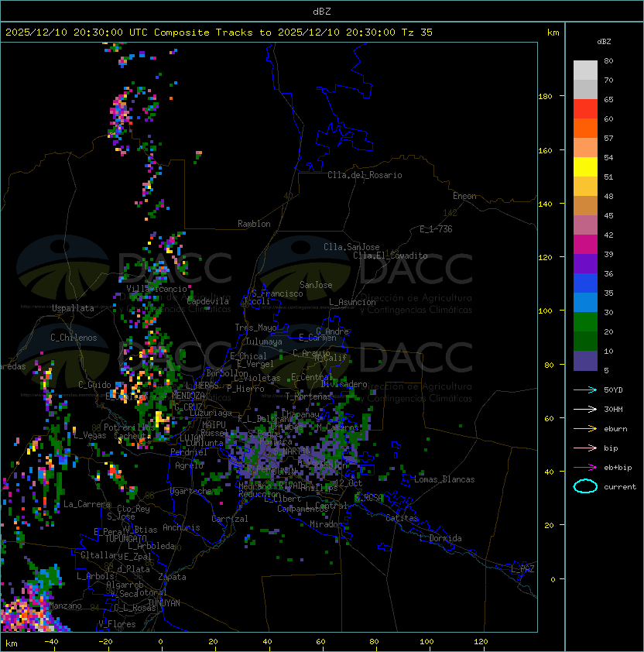Click the La_Carrera place label
The image size is (644, 652).
click(x=87, y=504)
